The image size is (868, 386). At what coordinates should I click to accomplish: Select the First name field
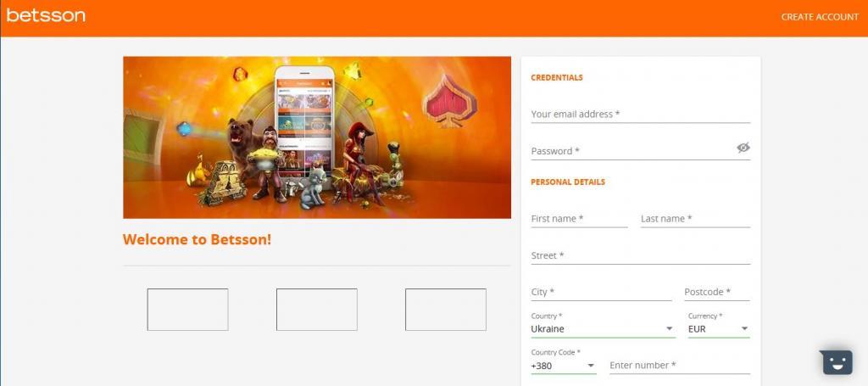(579, 219)
